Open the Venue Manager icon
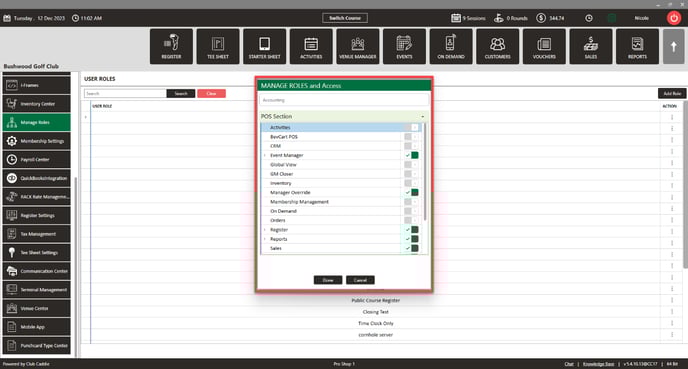 tap(358, 47)
